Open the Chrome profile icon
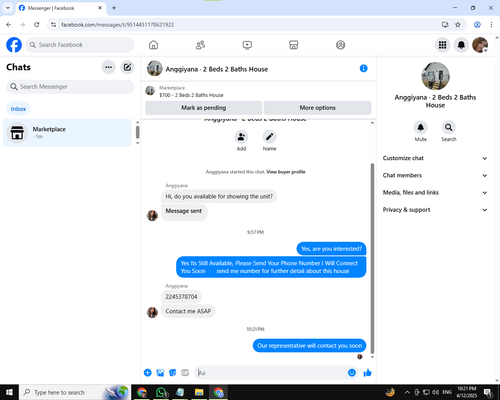The height and width of the screenshot is (400, 500). [x=477, y=25]
